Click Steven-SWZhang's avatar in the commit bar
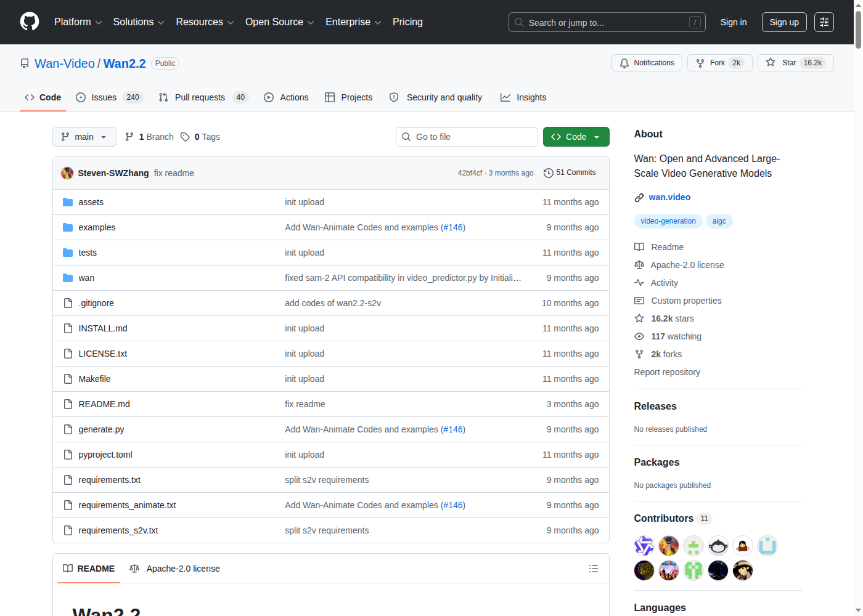863x616 pixels. coord(67,173)
